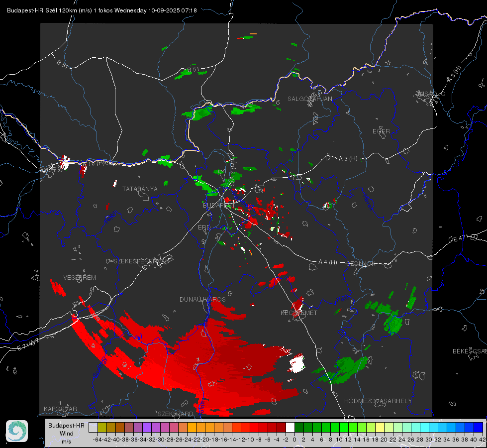Click the EGER city label
487x448 pixels.
(381, 131)
